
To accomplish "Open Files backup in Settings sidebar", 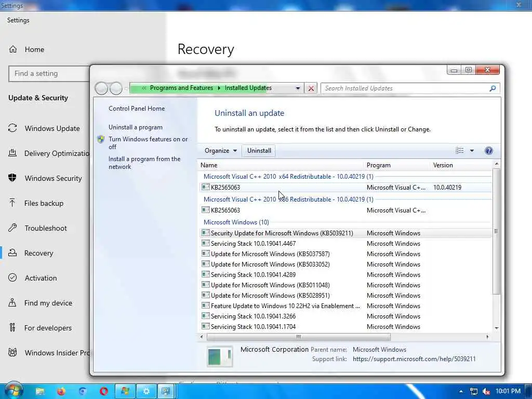I will (x=44, y=203).
